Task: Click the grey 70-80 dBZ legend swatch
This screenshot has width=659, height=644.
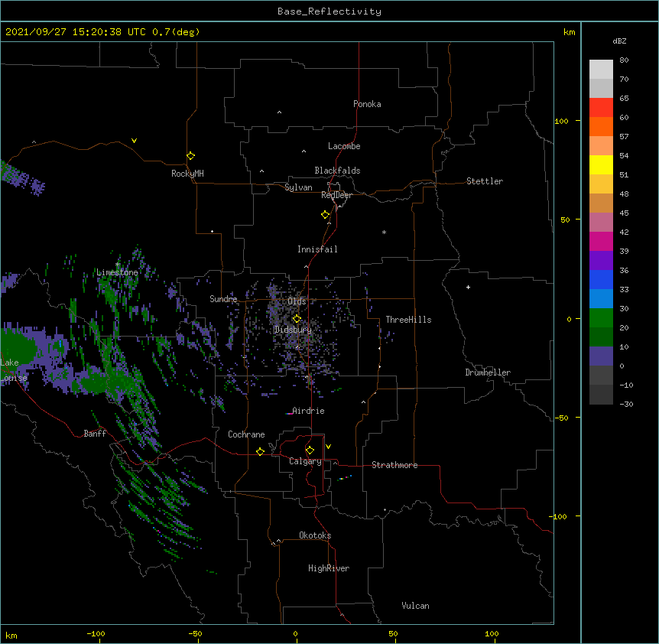Action: (601, 70)
